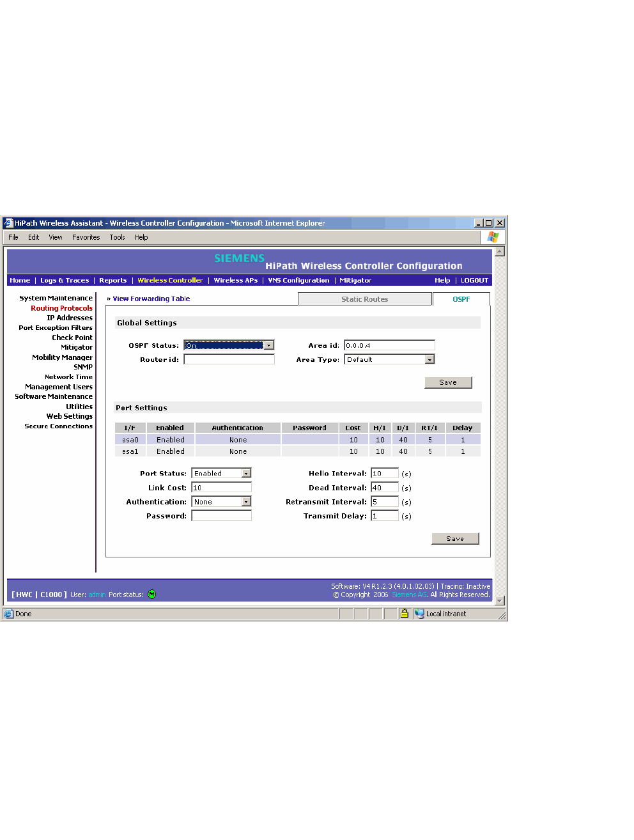Open Web Settings in sidebar
The width and height of the screenshot is (634, 840).
[x=70, y=416]
